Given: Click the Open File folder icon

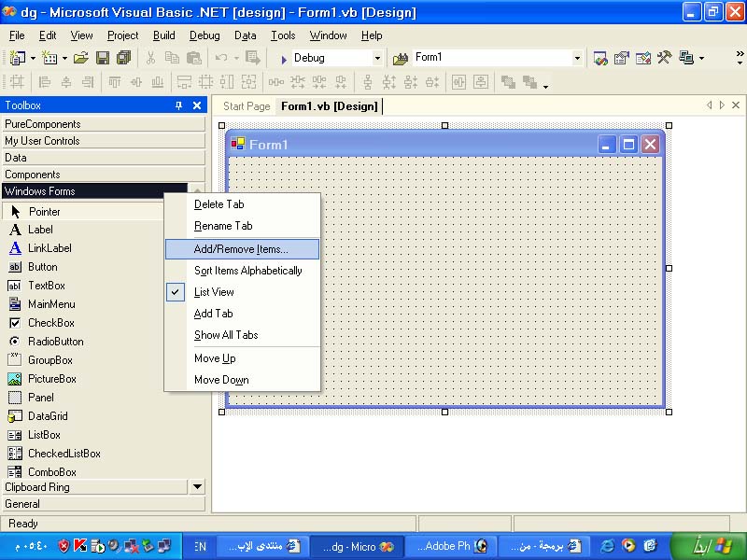Looking at the screenshot, I should tap(81, 58).
